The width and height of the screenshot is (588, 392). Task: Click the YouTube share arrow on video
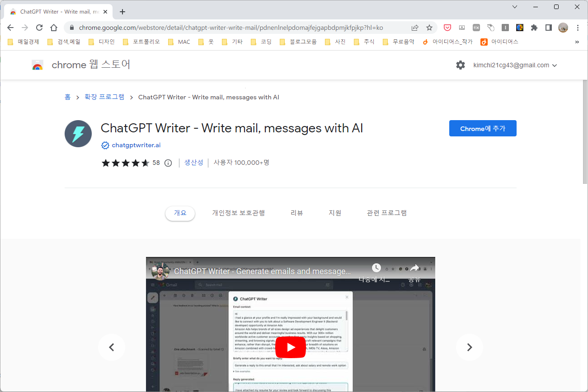[414, 268]
